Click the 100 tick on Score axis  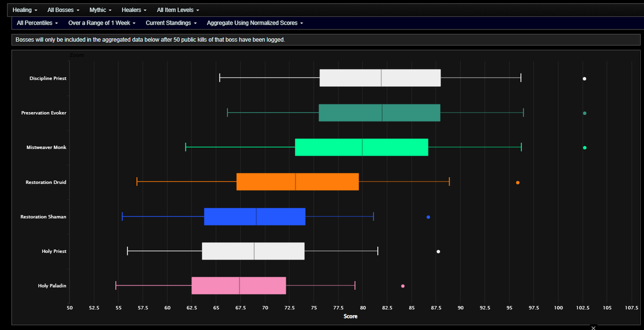(x=558, y=307)
